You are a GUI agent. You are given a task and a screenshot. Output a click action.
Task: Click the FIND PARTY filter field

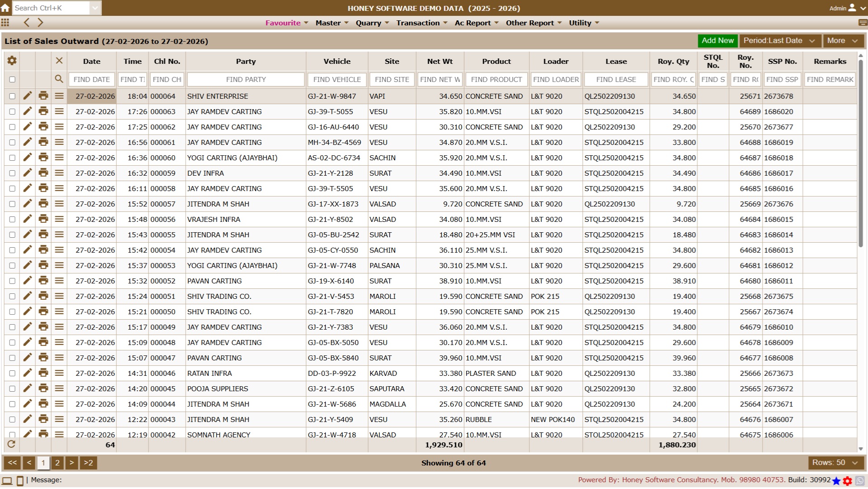[x=246, y=79]
